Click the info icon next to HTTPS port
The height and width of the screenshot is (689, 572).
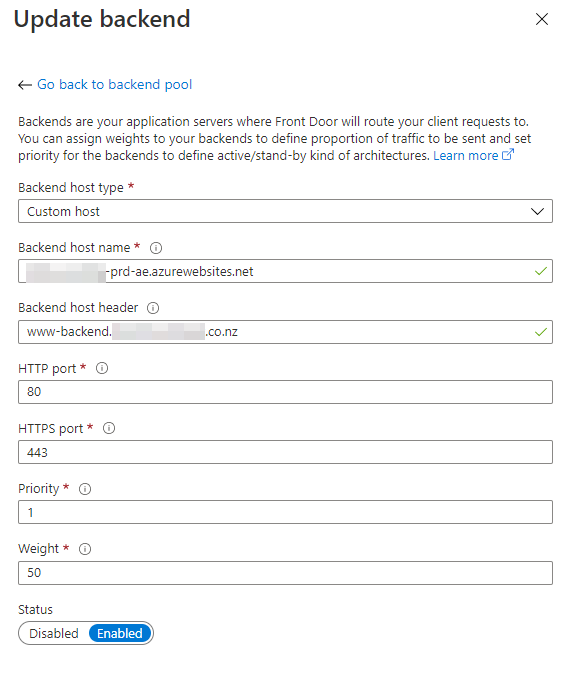(109, 428)
